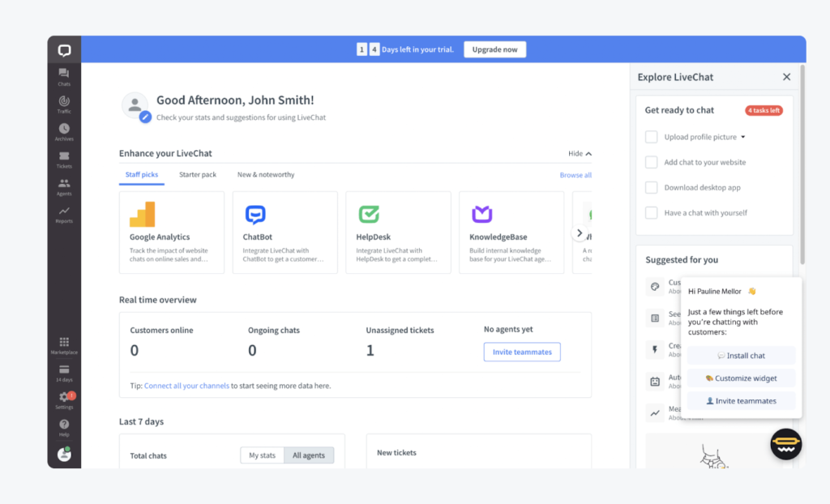This screenshot has width=830, height=504.
Task: Check Add chat to your website
Action: click(x=651, y=162)
